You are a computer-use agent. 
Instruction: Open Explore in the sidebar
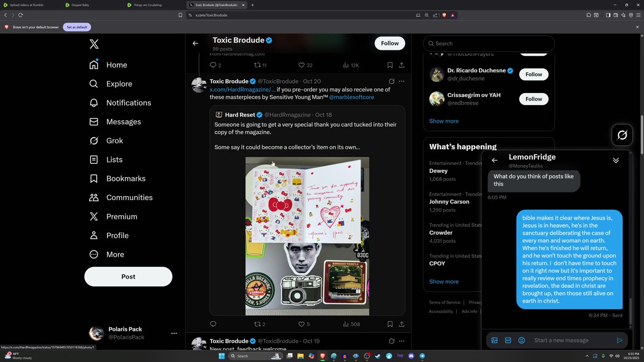tap(111, 84)
